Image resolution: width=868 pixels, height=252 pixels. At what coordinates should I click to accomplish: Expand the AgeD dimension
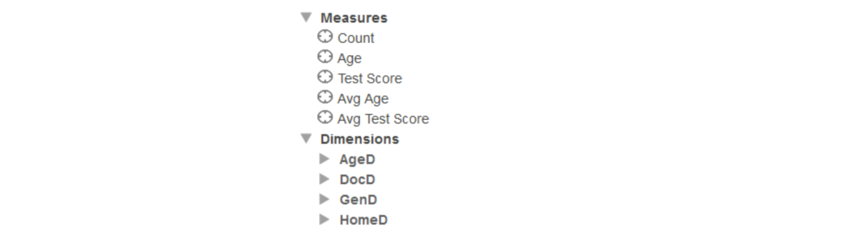coord(324,159)
